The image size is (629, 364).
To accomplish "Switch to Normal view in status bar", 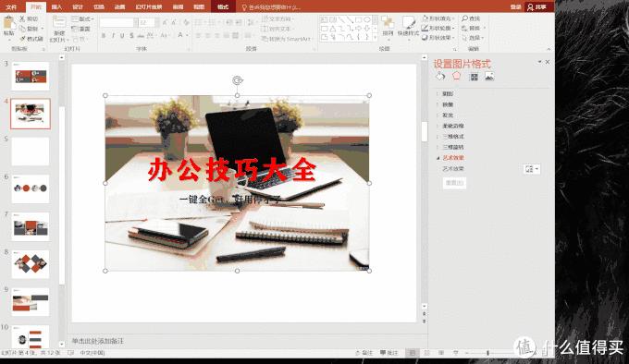I will [412, 353].
